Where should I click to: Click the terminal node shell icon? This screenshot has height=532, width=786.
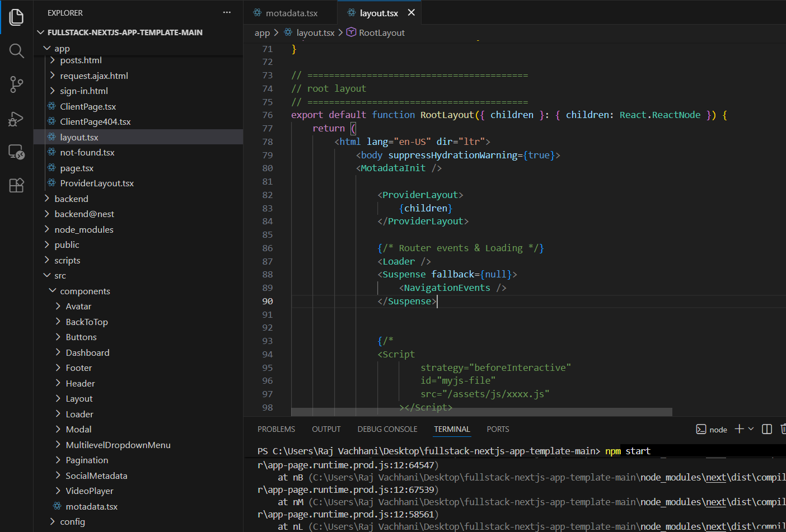tap(701, 429)
